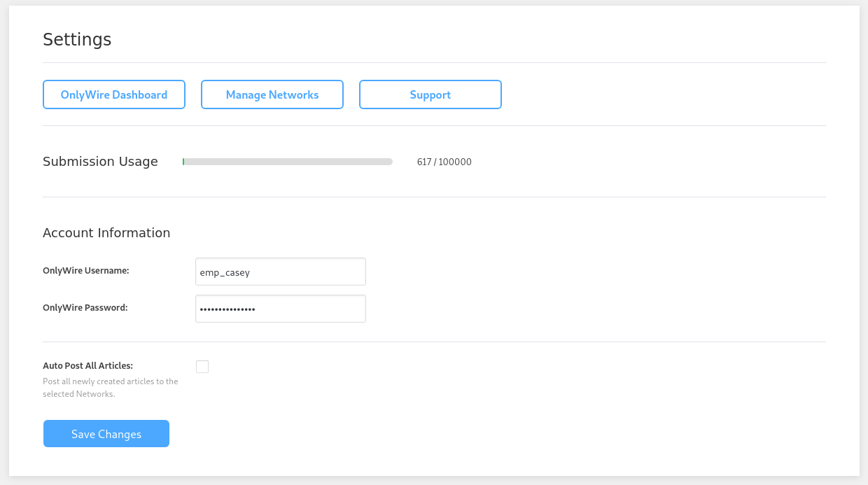Click the Submission Usage progress bar
This screenshot has height=485, width=868.
(288, 162)
